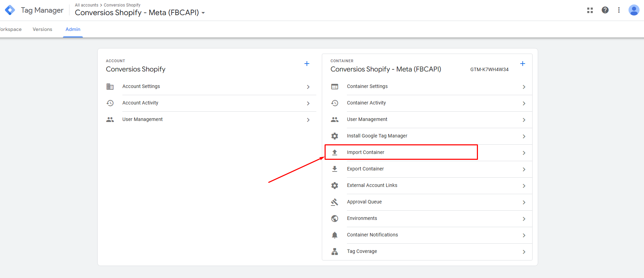Screen dimensions: 644x278
Task: Expand Container Notifications row chevron
Action: coord(524,235)
